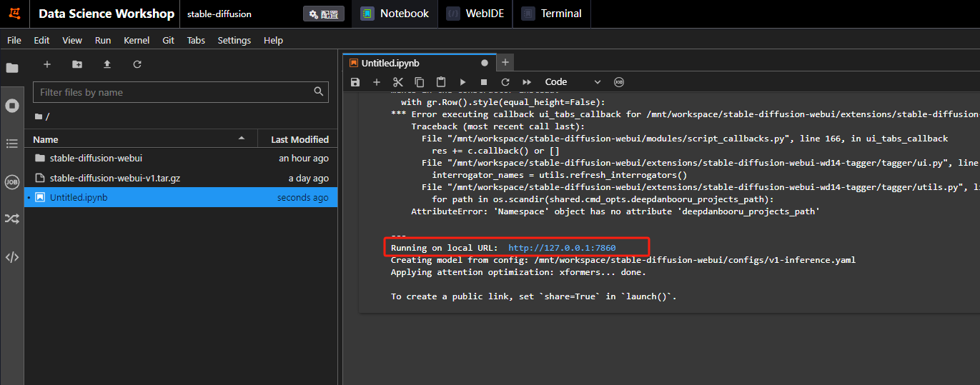This screenshot has height=385, width=980.
Task: Upload files with the upload icon
Action: 107,64
